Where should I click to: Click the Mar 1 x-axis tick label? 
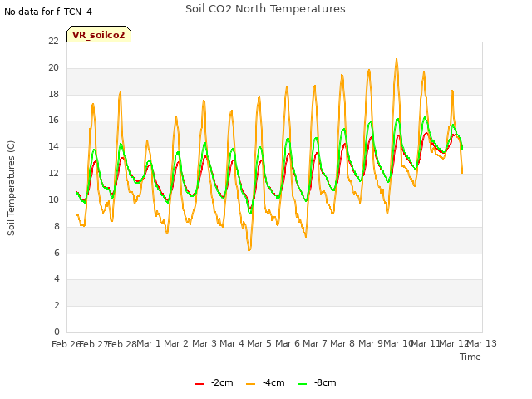(148, 343)
